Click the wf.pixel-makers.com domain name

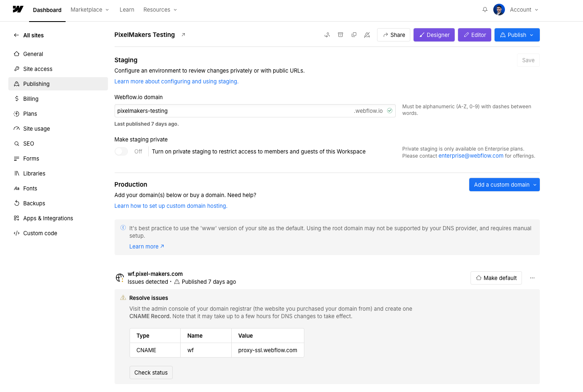pos(155,274)
